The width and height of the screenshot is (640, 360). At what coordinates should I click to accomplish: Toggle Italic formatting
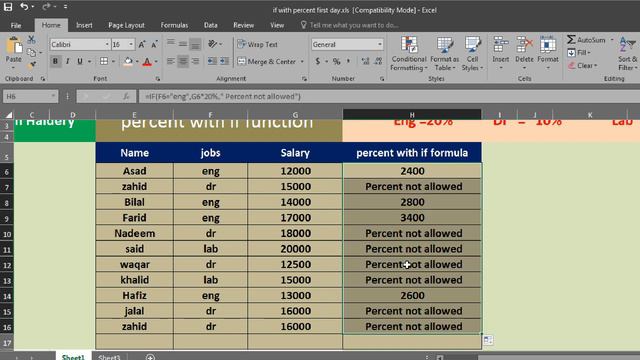pyautogui.click(x=67, y=61)
